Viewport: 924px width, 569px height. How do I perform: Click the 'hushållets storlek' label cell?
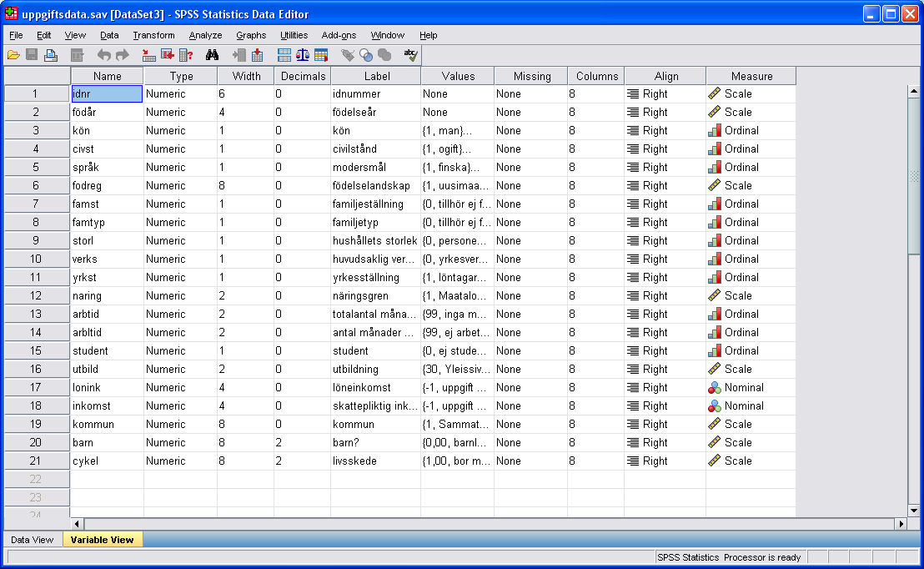(x=375, y=240)
